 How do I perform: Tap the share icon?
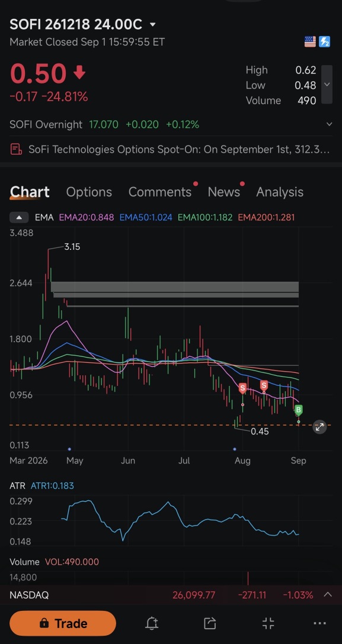click(210, 623)
